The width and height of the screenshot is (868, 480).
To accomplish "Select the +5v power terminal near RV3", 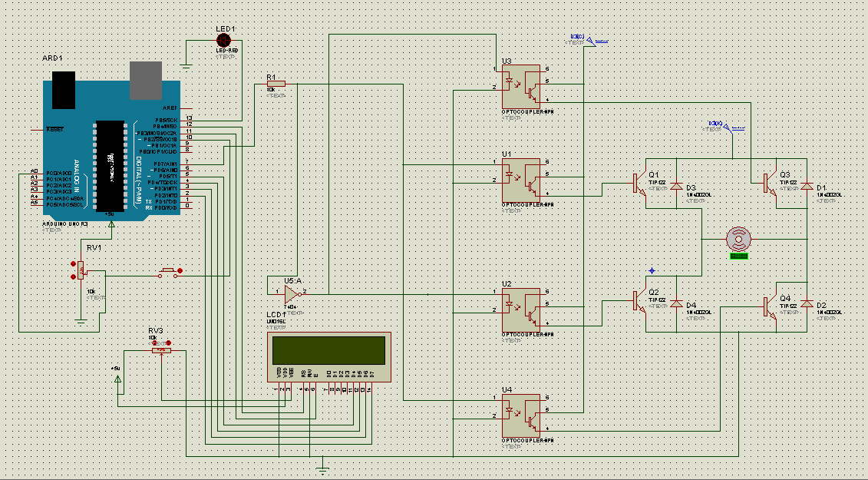I will tap(117, 379).
